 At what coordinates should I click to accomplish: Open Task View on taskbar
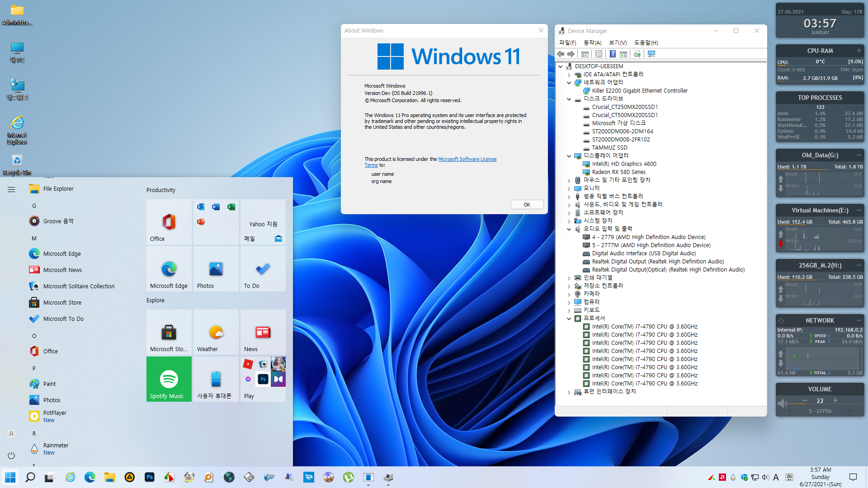point(50,477)
